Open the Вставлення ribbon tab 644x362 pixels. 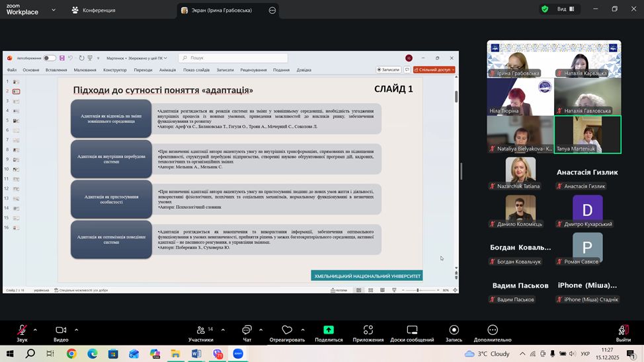56,70
